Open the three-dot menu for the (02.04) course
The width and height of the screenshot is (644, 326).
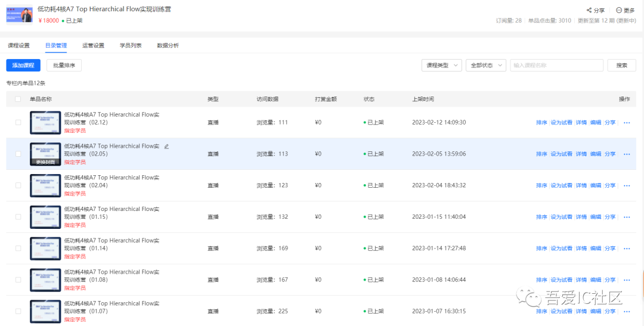(x=627, y=185)
